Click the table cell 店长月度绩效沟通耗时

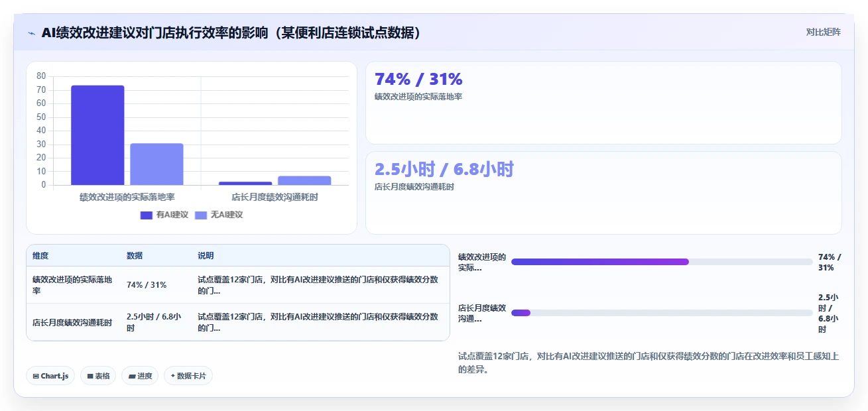pyautogui.click(x=72, y=323)
